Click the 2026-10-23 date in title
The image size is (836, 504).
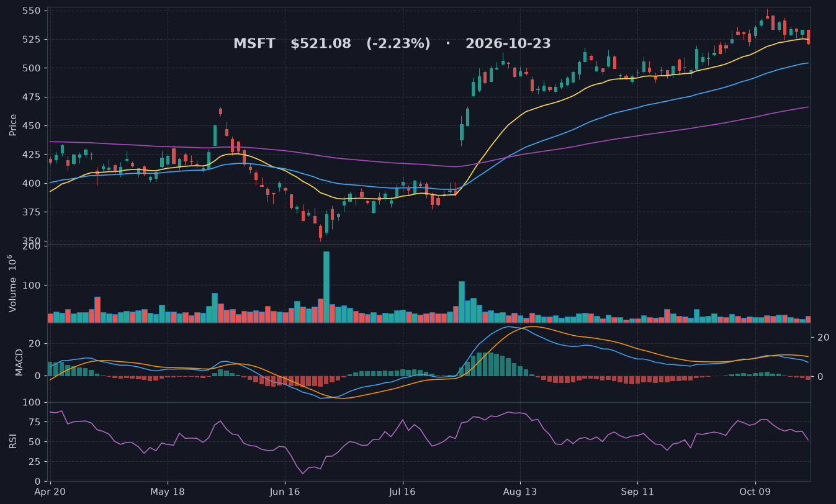coord(508,44)
